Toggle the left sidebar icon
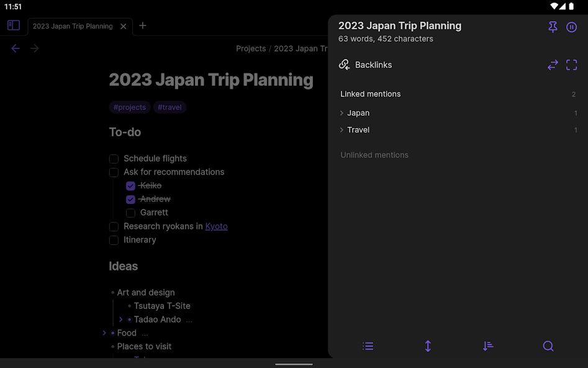The width and height of the screenshot is (588, 368). pos(14,25)
